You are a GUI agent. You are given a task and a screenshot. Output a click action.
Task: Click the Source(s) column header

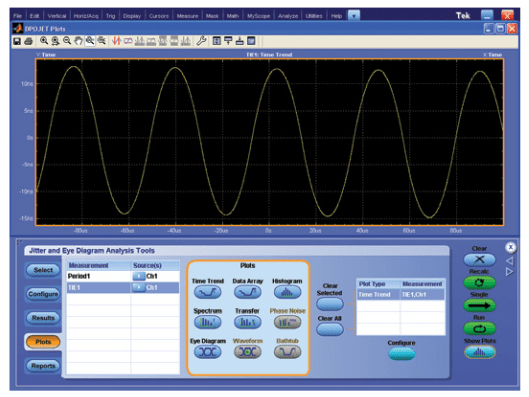[155, 265]
